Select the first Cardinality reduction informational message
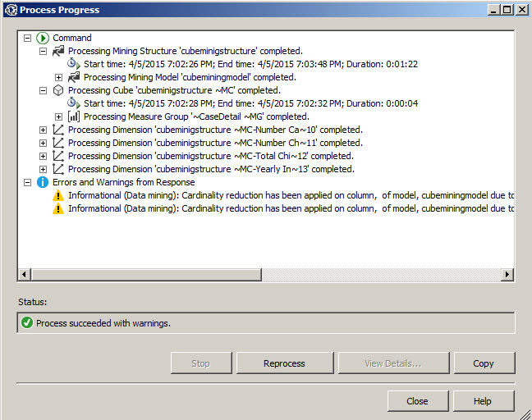 291,195
